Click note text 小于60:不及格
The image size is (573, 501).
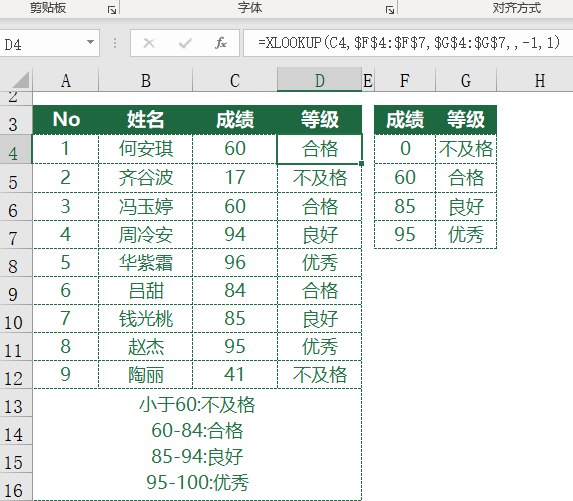pyautogui.click(x=197, y=405)
